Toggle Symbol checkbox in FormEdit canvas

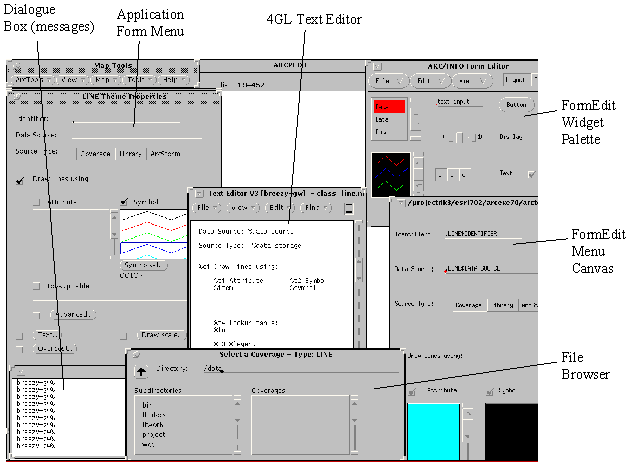point(490,392)
